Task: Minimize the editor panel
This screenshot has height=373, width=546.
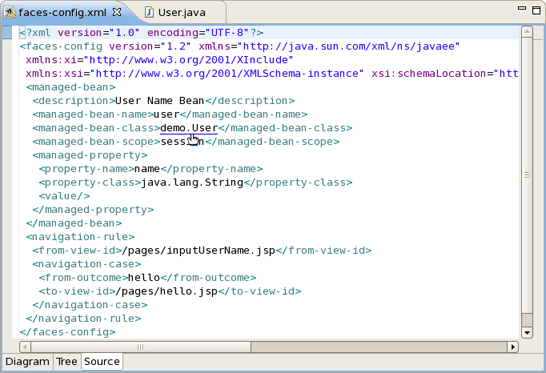Action: click(x=522, y=8)
